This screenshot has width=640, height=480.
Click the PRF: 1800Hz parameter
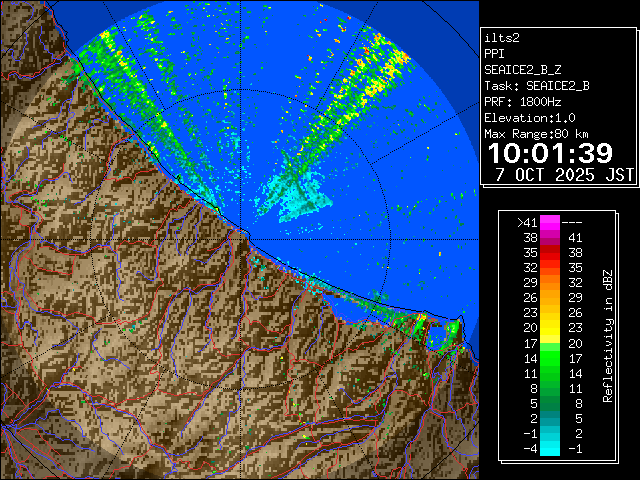[x=522, y=101]
